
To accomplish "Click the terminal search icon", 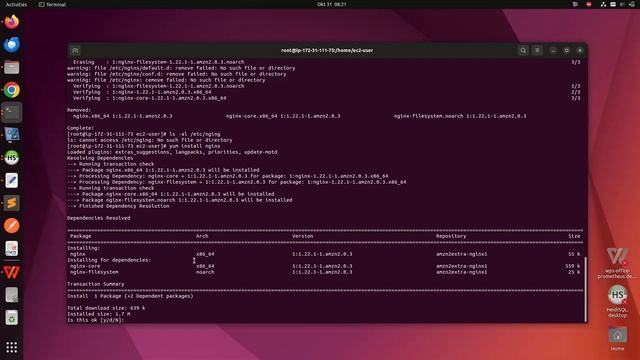I will pyautogui.click(x=523, y=50).
